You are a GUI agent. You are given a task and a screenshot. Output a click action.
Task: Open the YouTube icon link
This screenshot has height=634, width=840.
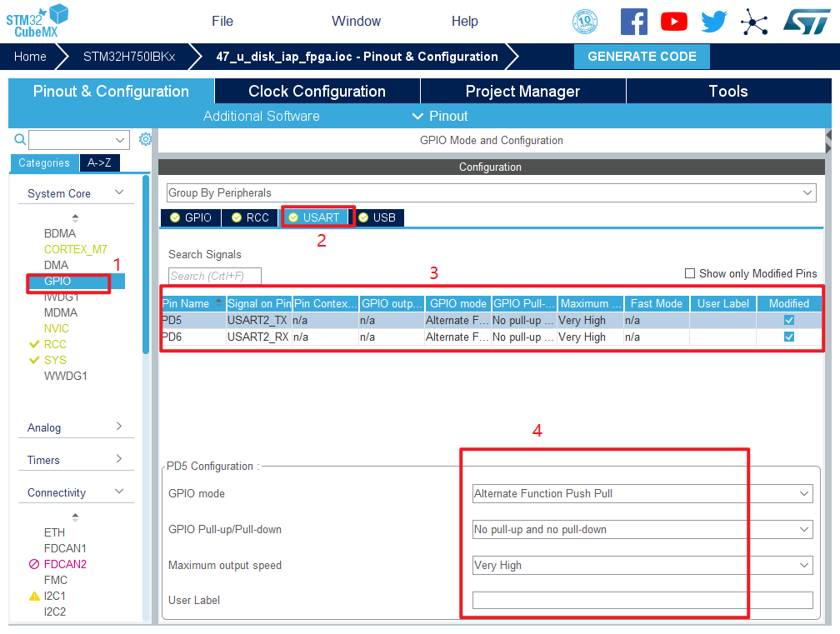point(674,22)
